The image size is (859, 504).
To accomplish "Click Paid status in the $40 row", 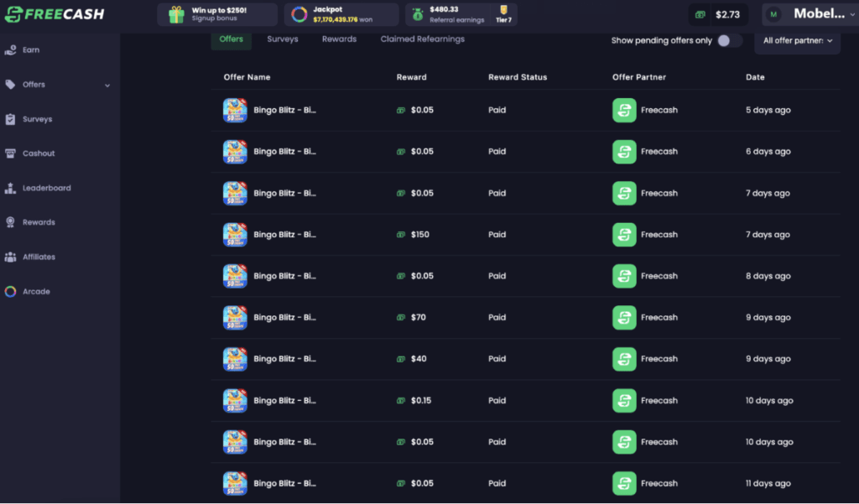I will pos(497,359).
